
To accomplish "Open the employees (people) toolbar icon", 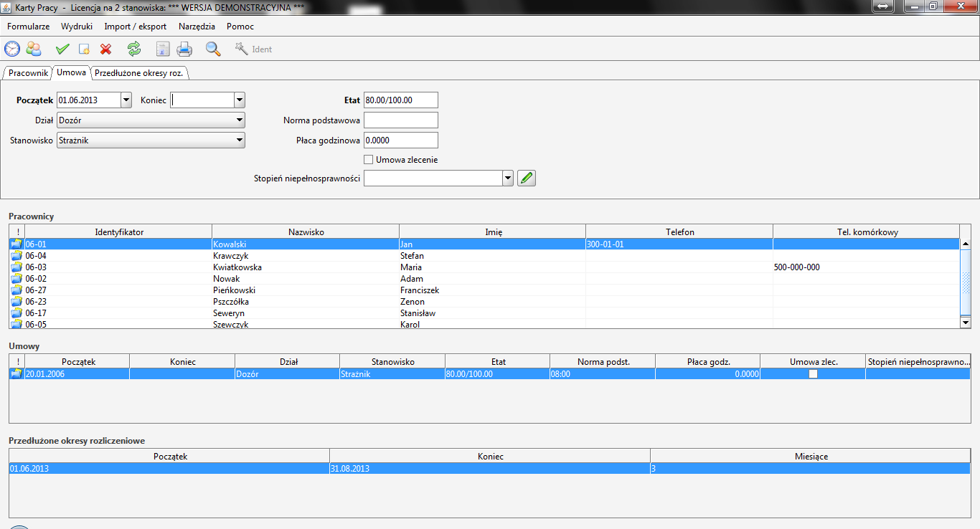I will click(34, 49).
